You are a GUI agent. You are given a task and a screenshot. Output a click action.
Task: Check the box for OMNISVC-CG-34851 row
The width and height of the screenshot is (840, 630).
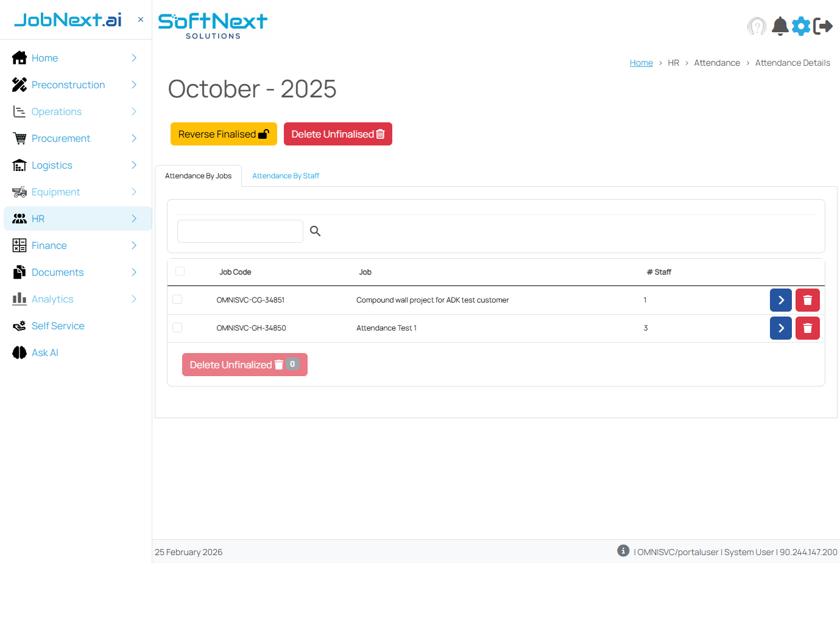[177, 299]
